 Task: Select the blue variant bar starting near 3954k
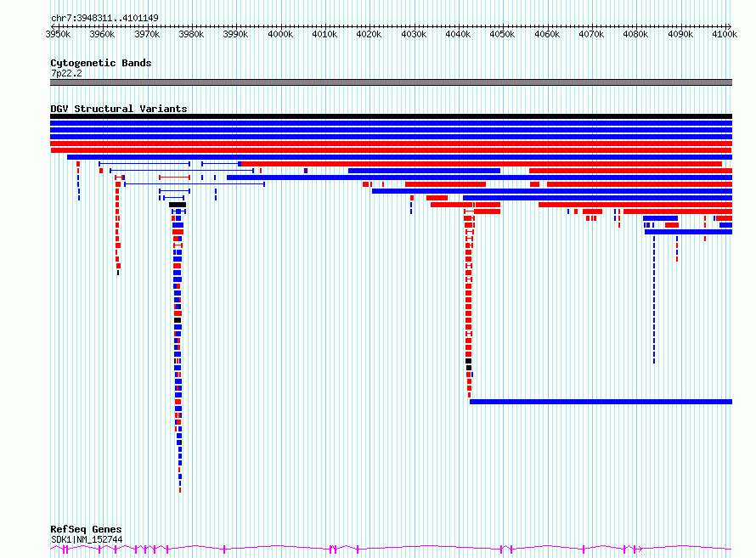(x=400, y=157)
